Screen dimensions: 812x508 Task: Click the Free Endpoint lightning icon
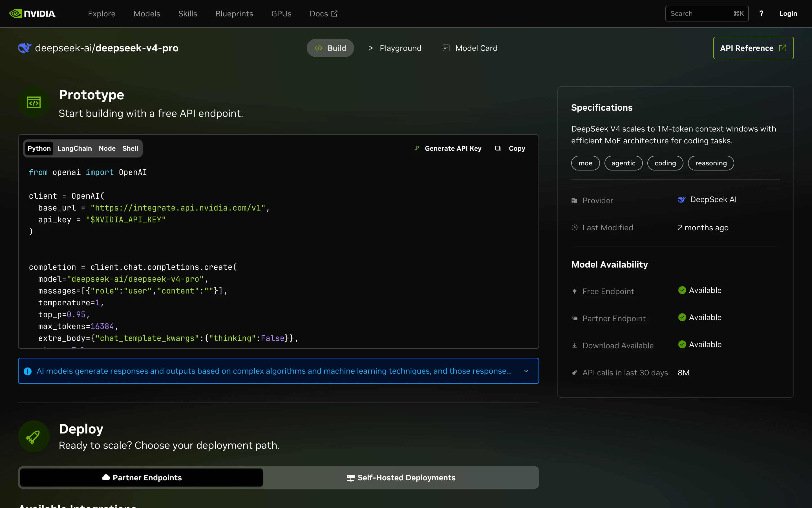coord(574,291)
